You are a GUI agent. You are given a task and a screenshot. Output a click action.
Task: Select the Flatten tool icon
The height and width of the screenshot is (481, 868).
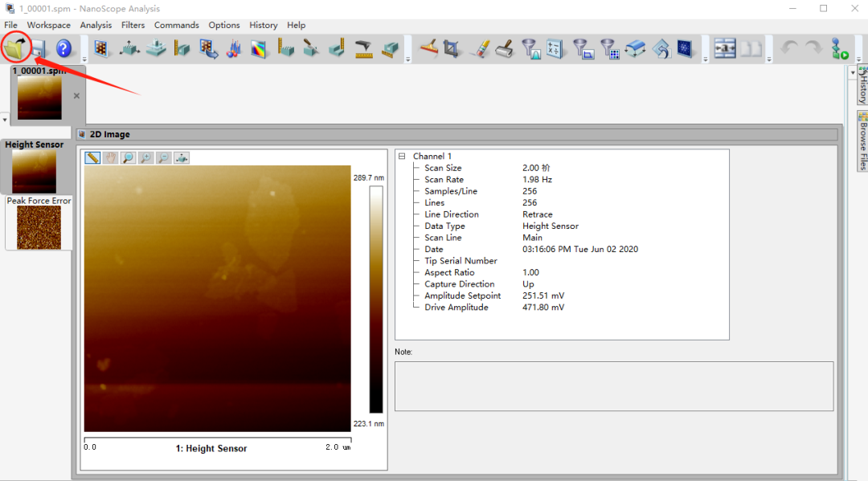pyautogui.click(x=429, y=49)
